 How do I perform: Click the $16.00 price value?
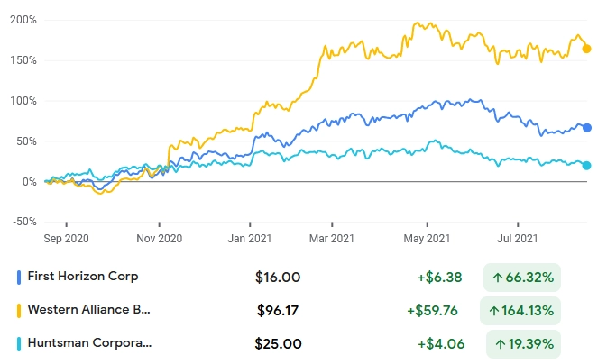pos(278,277)
